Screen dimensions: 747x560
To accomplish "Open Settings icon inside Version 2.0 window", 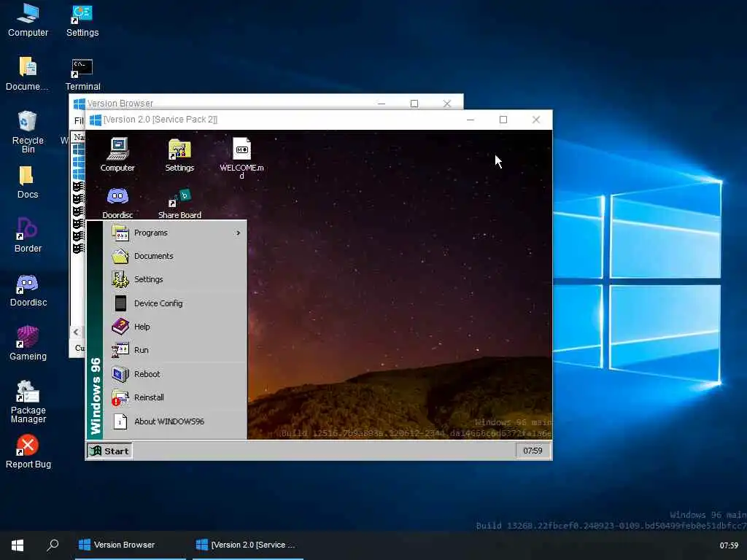I will [x=179, y=155].
